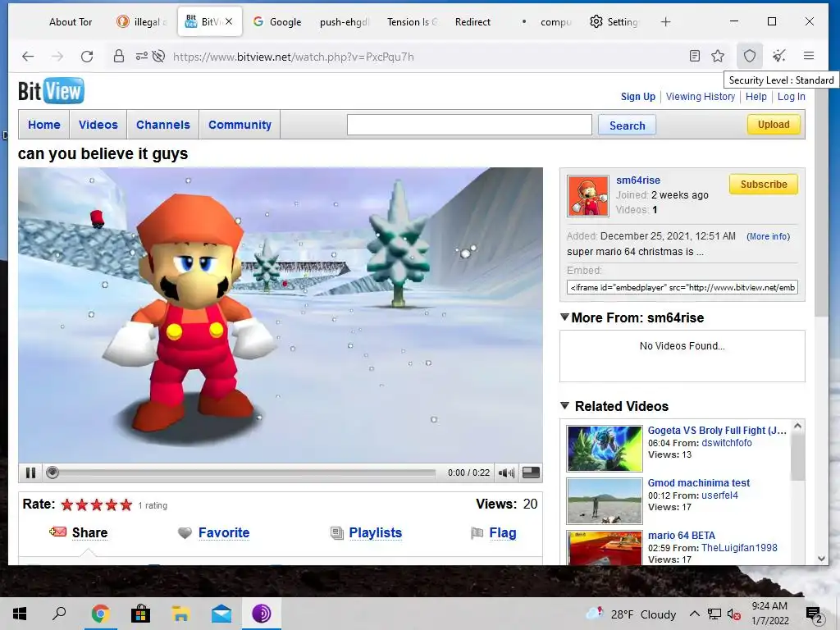Switch to the About Tor tab
840x630 pixels.
tap(71, 22)
